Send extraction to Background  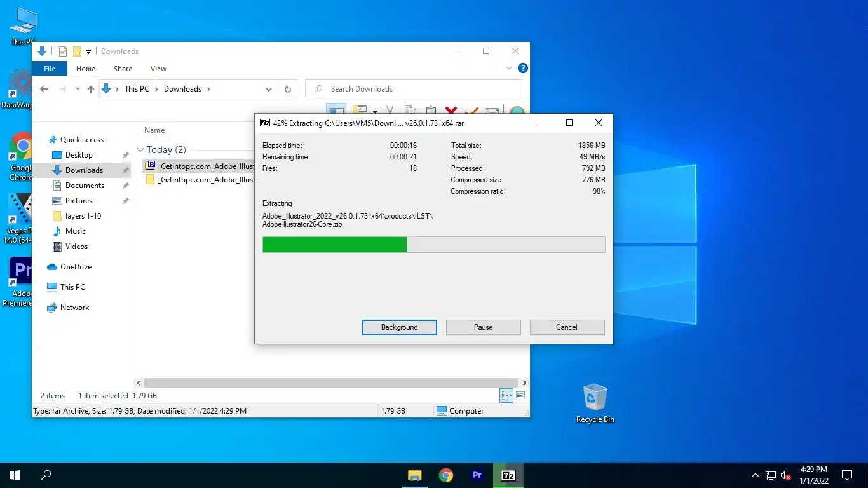pyautogui.click(x=400, y=327)
